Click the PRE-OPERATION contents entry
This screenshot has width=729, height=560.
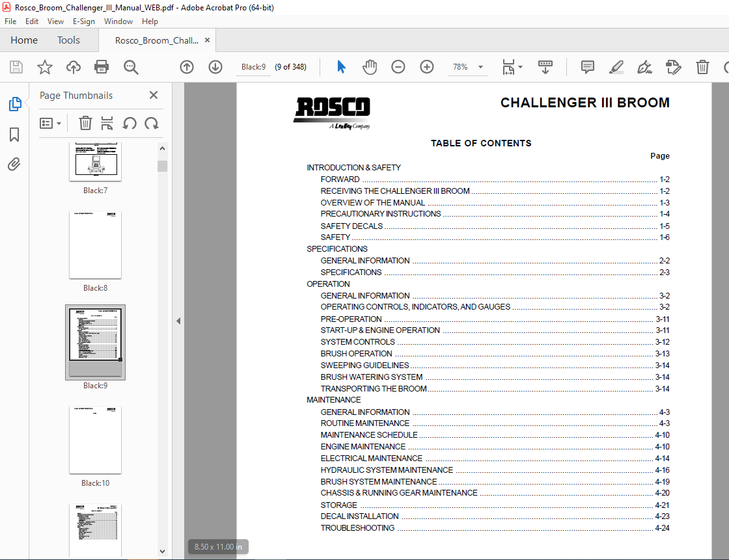coord(495,319)
